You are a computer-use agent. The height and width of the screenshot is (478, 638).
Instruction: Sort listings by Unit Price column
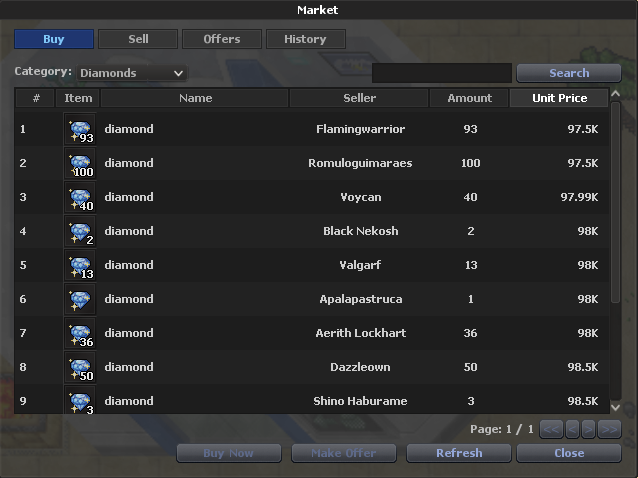click(x=559, y=98)
